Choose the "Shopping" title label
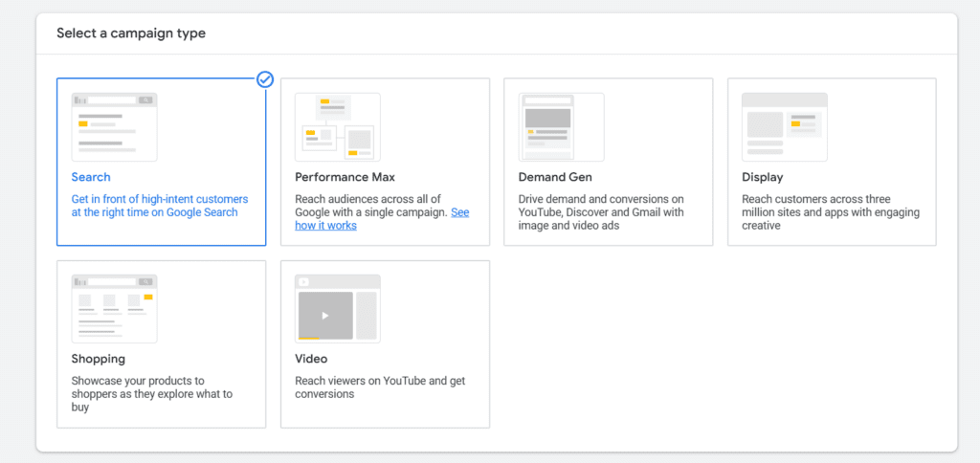This screenshot has width=980, height=463. pyautogui.click(x=99, y=359)
